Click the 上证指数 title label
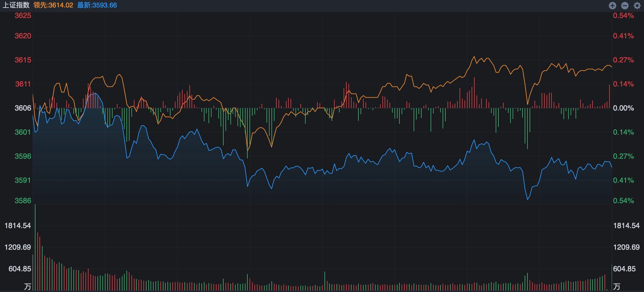 pos(16,5)
